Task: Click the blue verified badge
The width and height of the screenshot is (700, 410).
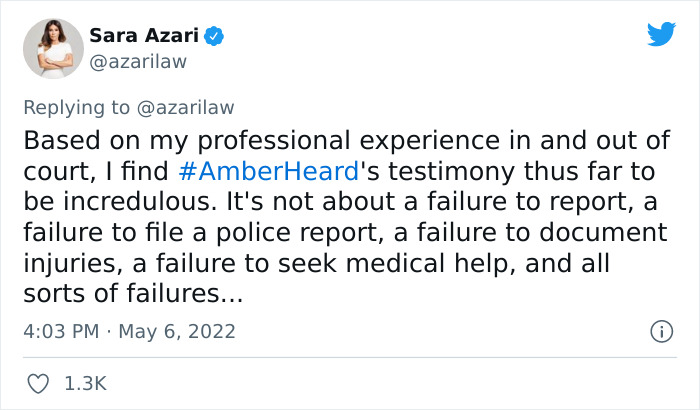Action: [x=214, y=37]
